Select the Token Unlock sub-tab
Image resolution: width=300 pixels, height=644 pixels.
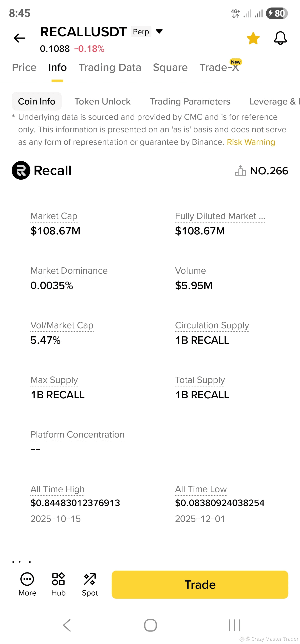click(102, 102)
